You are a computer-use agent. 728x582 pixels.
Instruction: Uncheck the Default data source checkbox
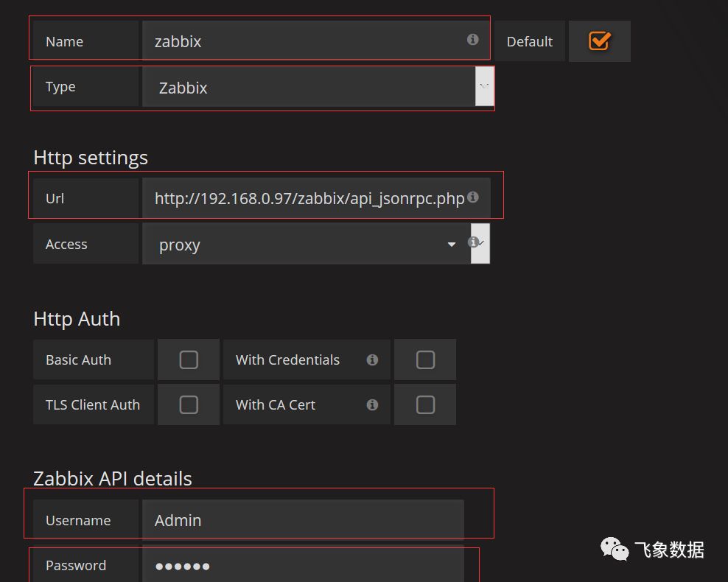599,41
